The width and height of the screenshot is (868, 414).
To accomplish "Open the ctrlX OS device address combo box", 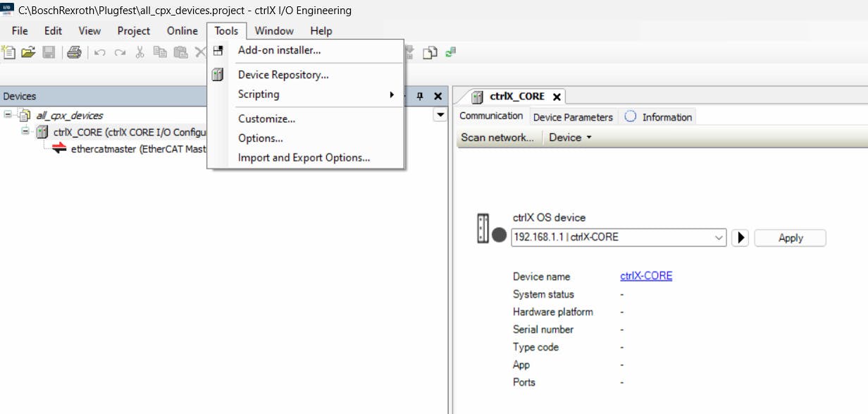I will [x=619, y=238].
